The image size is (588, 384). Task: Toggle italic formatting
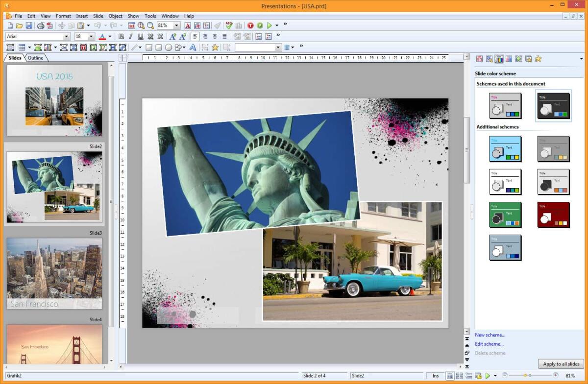[x=131, y=36]
